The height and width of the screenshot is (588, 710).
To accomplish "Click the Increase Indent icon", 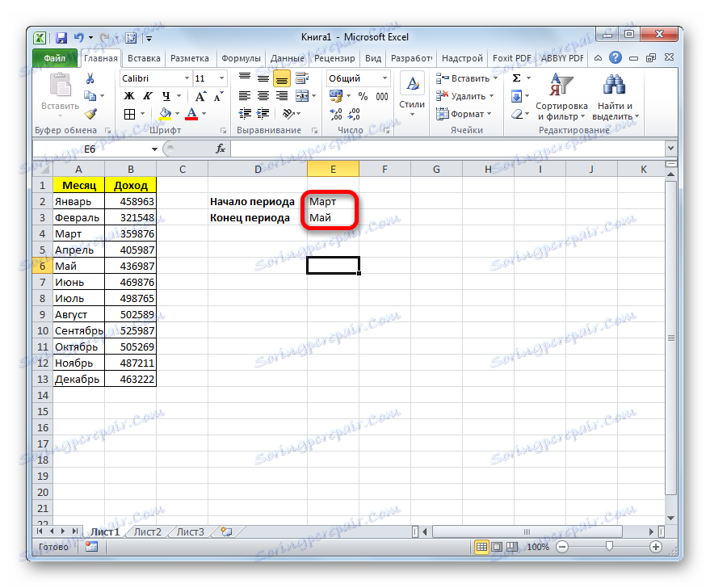I will coord(263,114).
